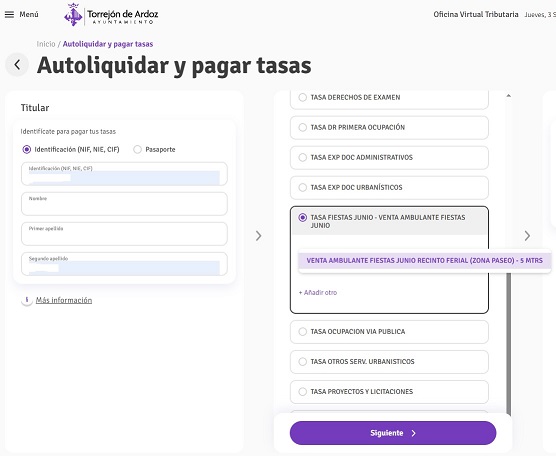Select Identificación (NIF, NIE, CIF) radio
Viewport: 556px width, 456px height.
click(x=27, y=149)
